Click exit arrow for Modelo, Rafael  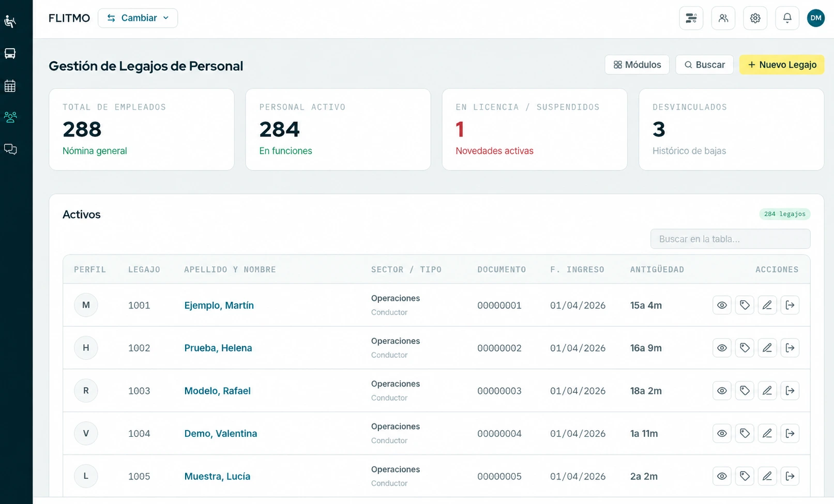[790, 391]
